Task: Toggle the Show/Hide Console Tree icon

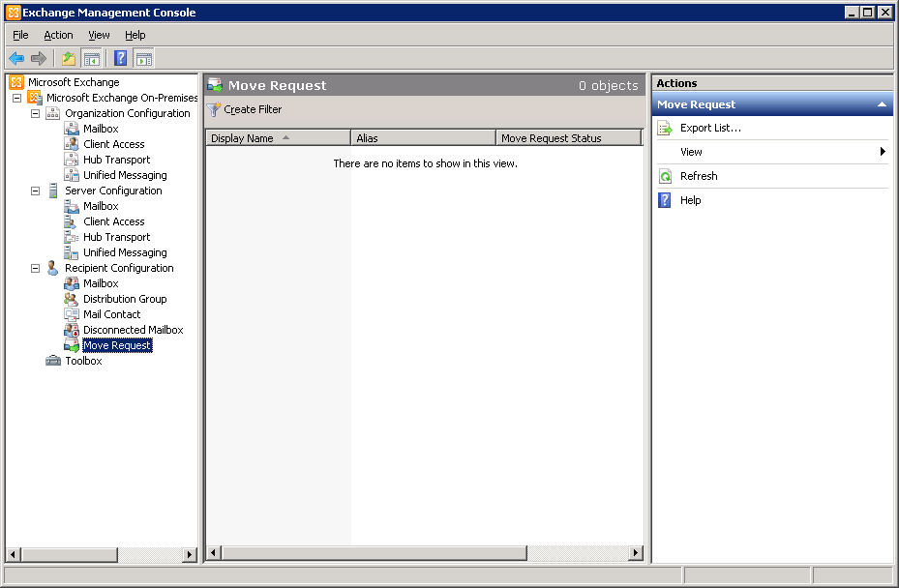Action: click(x=92, y=58)
